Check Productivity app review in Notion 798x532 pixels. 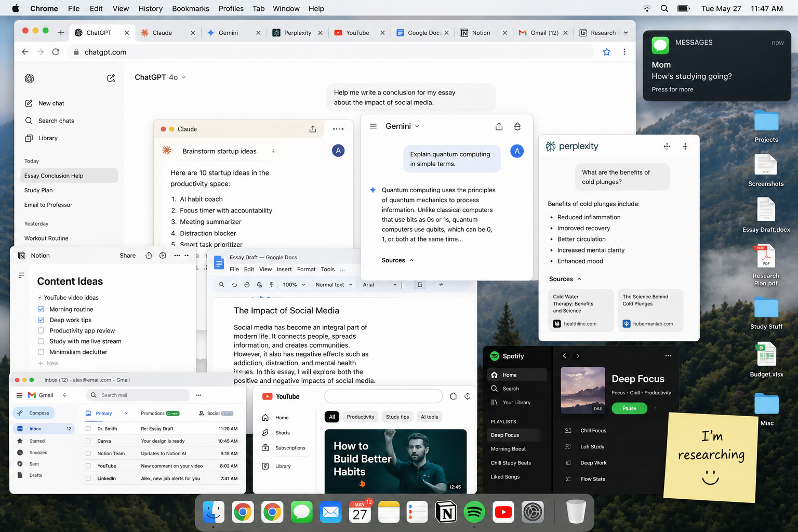[x=41, y=330]
